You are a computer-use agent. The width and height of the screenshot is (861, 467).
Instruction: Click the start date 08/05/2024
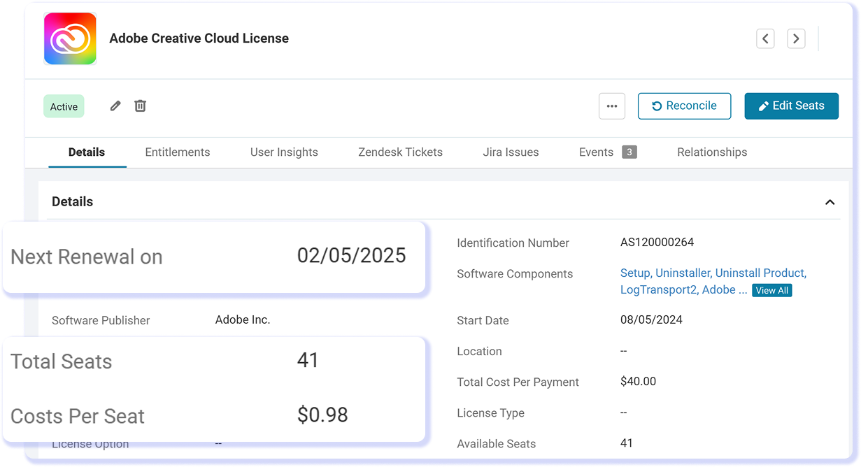(651, 320)
